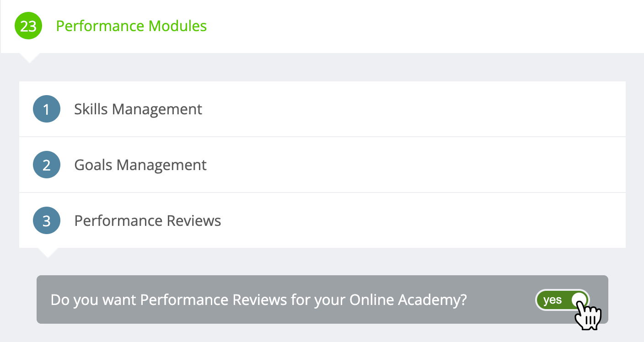Expand the Goals Management row
Image resolution: width=644 pixels, height=342 pixels.
322,165
